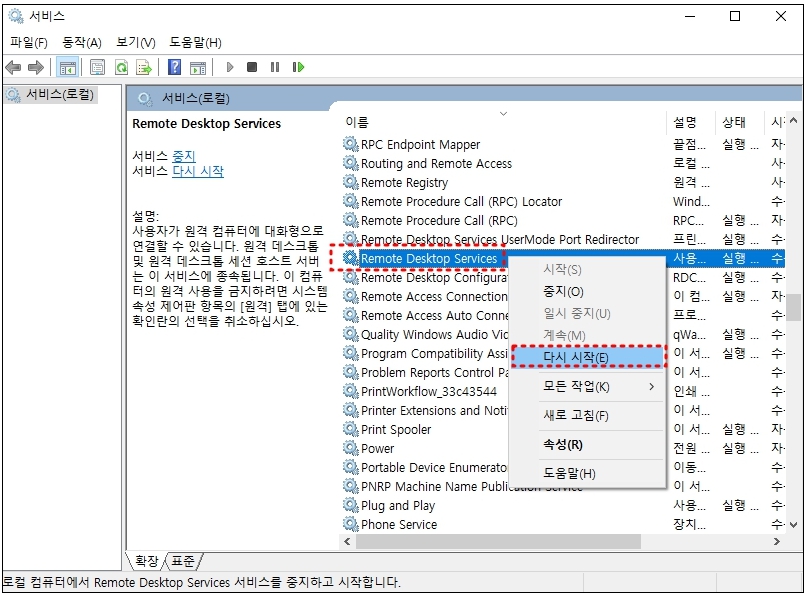Click gear icon of RPC Endpoint Mapper

pyautogui.click(x=350, y=144)
